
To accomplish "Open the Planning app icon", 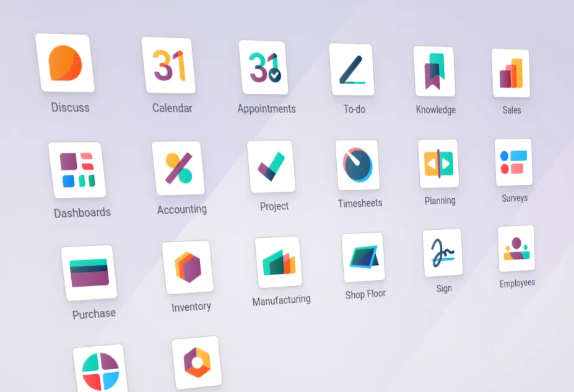I will 438,163.
